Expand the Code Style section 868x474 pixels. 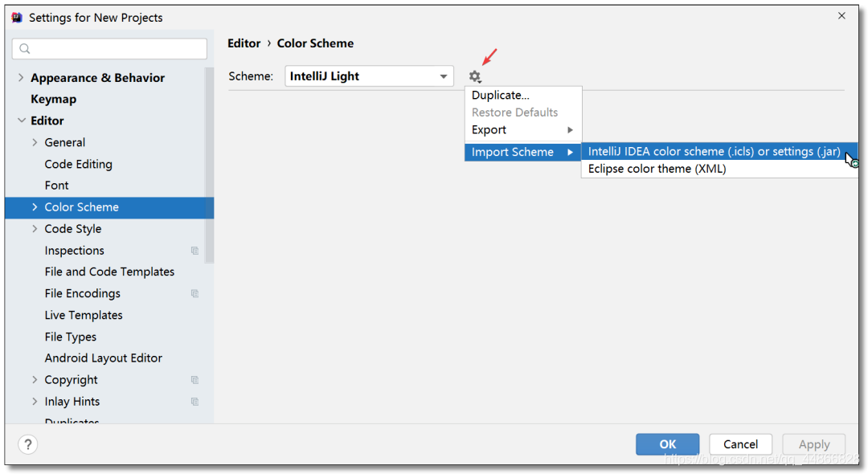(x=34, y=228)
